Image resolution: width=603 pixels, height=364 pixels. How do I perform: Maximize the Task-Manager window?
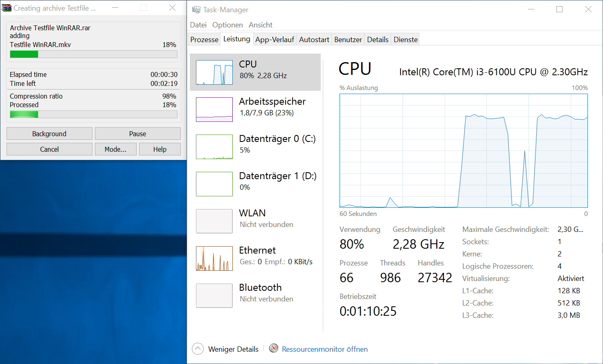point(559,9)
